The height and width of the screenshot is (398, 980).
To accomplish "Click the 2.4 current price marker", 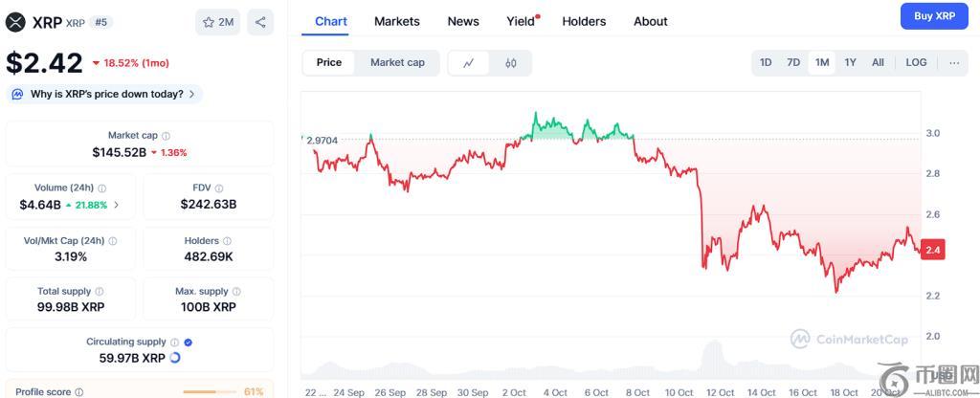I will (933, 250).
